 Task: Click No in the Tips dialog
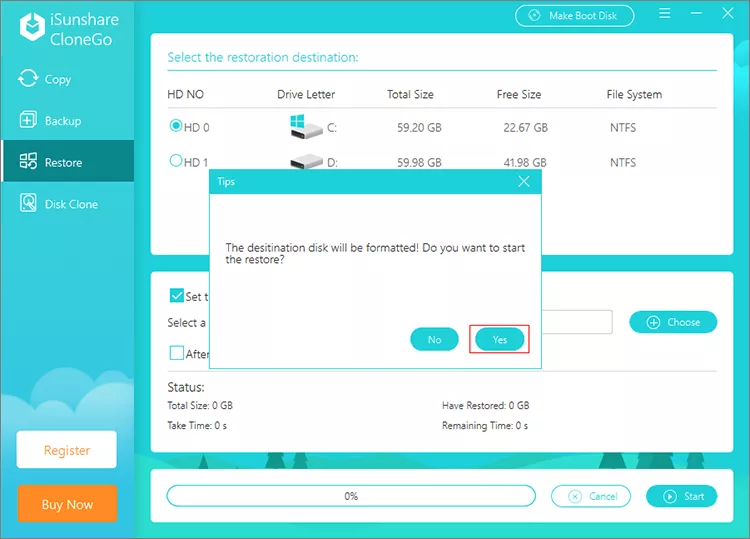[434, 339]
